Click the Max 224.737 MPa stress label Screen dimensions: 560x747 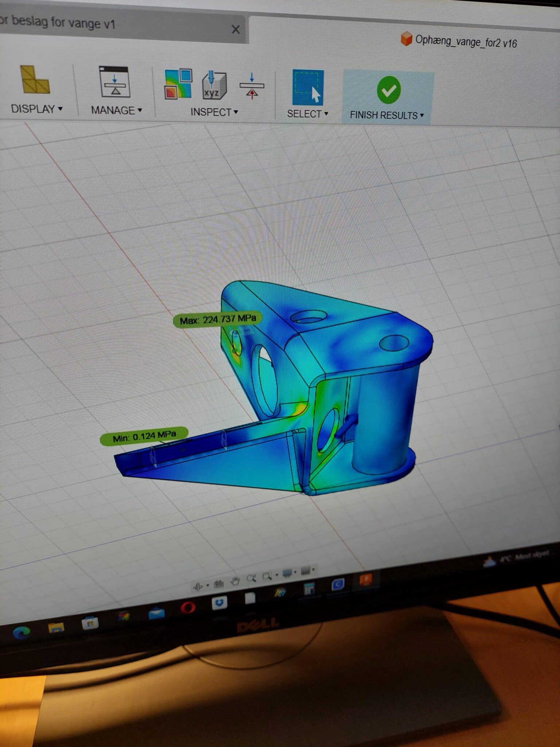click(x=218, y=320)
